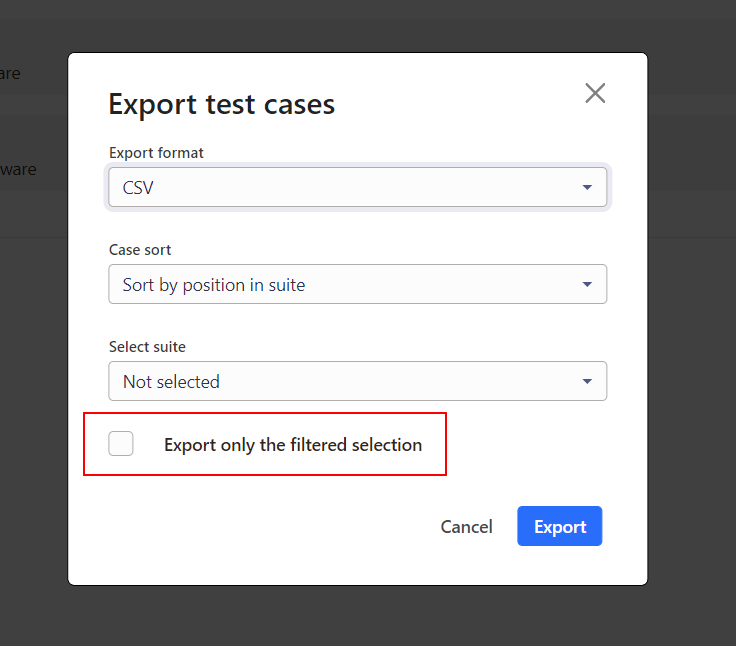
Task: Expand the Export format dropdown arrow
Action: (x=587, y=187)
